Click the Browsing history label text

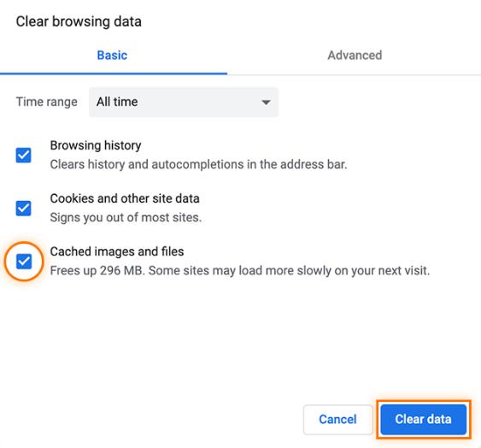click(96, 145)
